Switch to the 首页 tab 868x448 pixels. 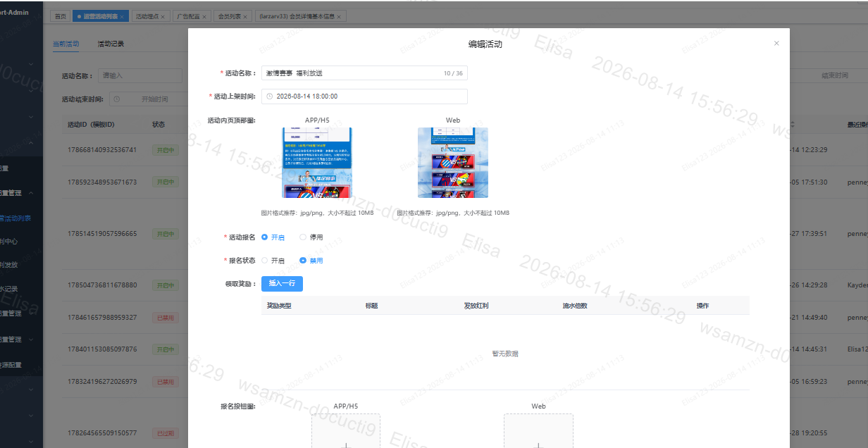pyautogui.click(x=60, y=16)
